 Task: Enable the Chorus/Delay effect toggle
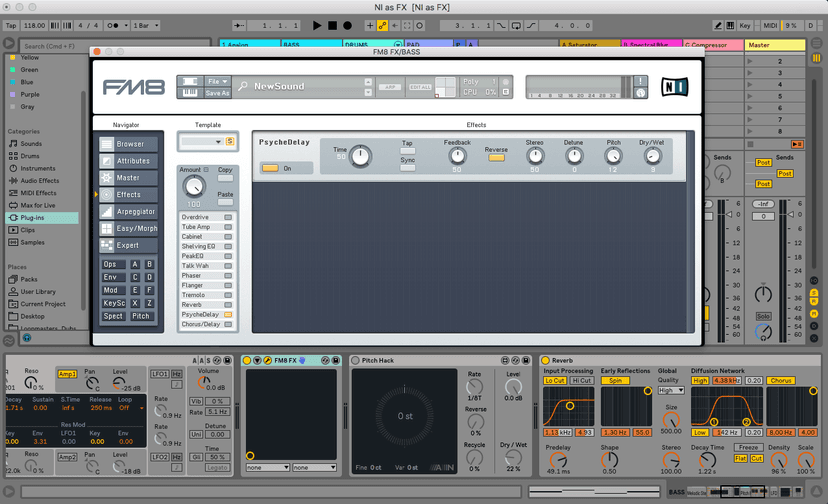pos(228,324)
